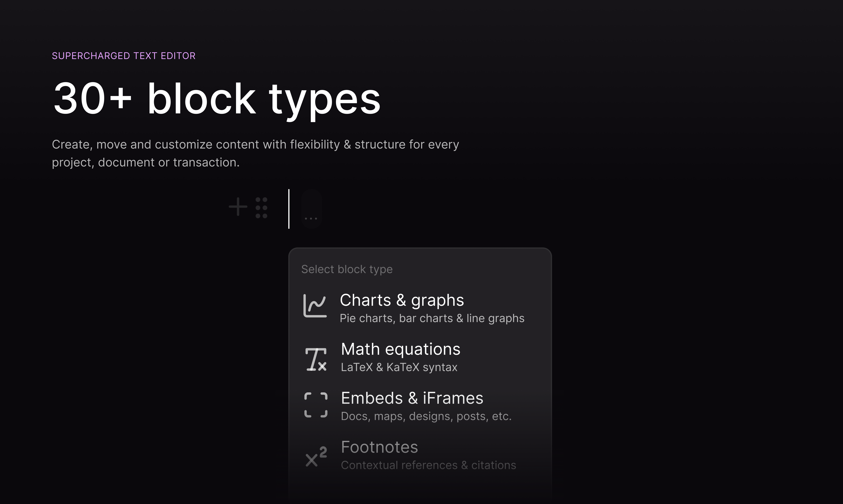Click the plus add-block icon
The width and height of the screenshot is (843, 504).
pos(238,207)
